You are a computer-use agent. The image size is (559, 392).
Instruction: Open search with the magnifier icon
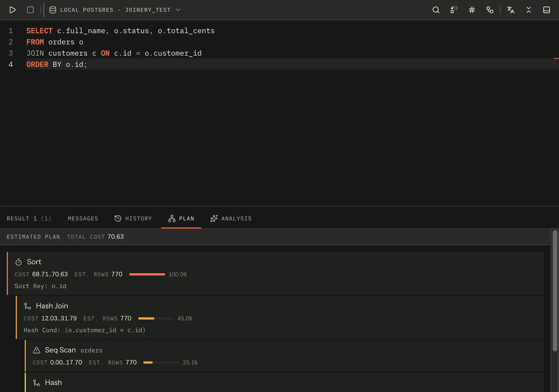coord(436,10)
